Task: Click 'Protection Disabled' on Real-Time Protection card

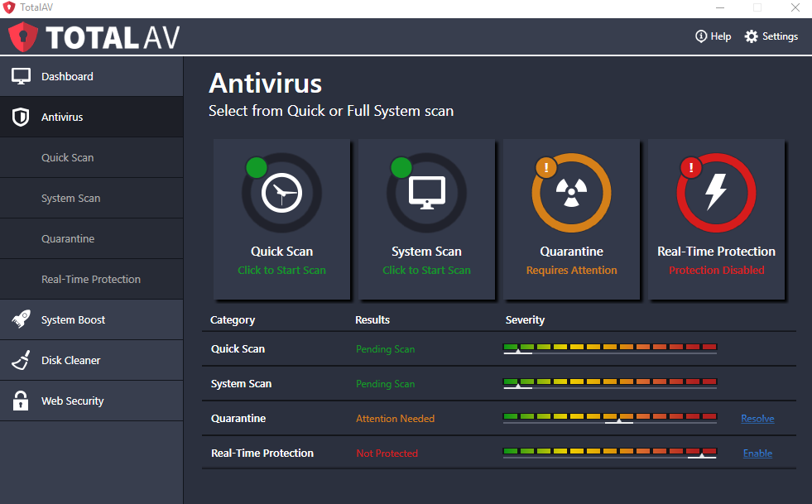Action: 717,270
